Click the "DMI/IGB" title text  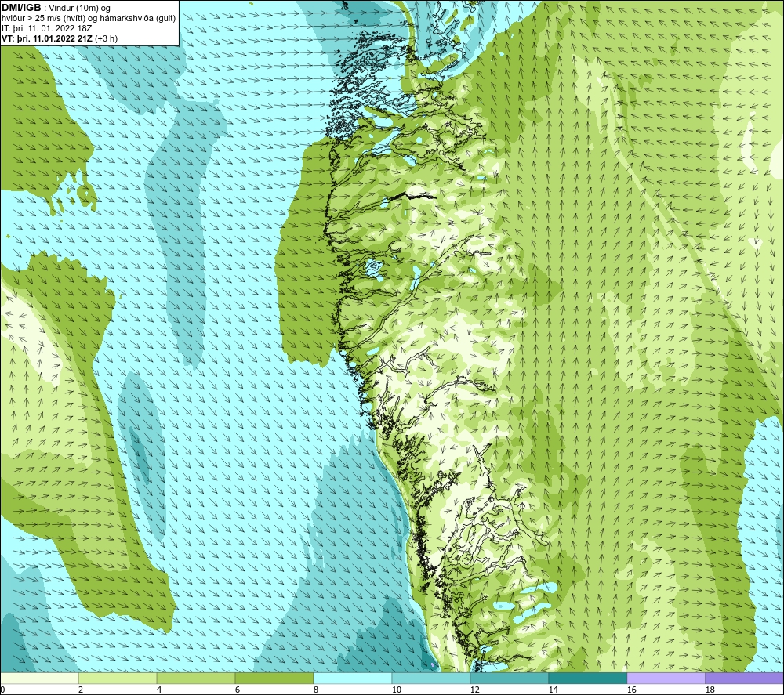click(x=21, y=8)
